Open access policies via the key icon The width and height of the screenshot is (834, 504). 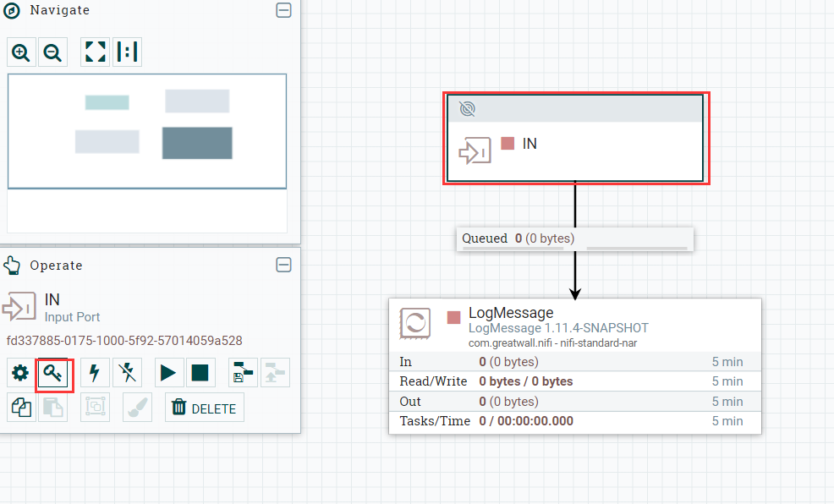click(54, 372)
